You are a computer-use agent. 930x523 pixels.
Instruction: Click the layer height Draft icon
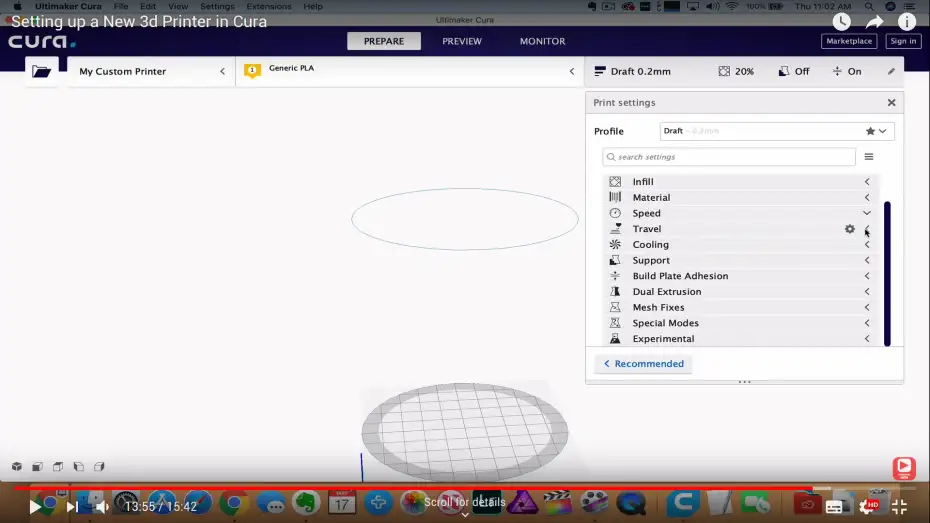pyautogui.click(x=600, y=71)
